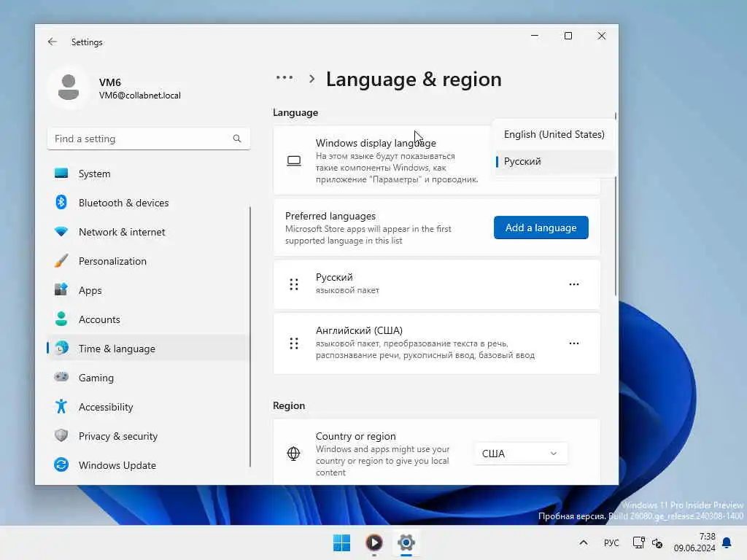The height and width of the screenshot is (560, 747).
Task: Click the Accessibility figure icon
Action: [61, 407]
